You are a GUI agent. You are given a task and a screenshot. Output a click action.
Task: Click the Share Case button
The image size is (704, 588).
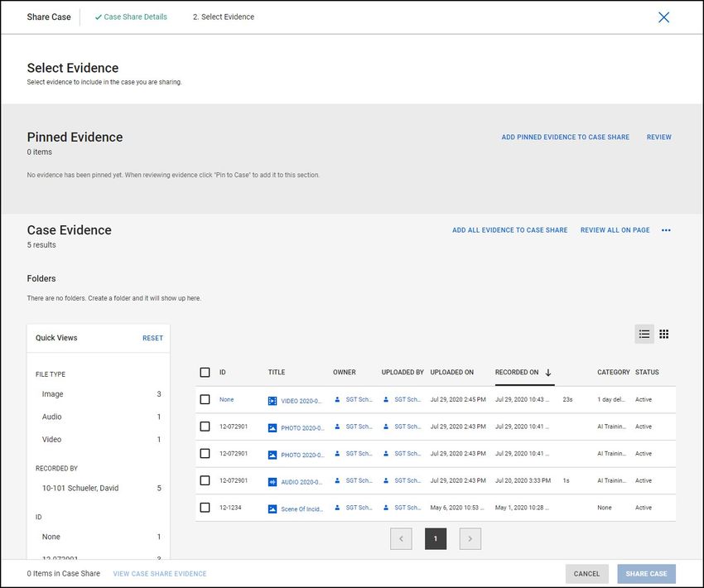point(647,574)
